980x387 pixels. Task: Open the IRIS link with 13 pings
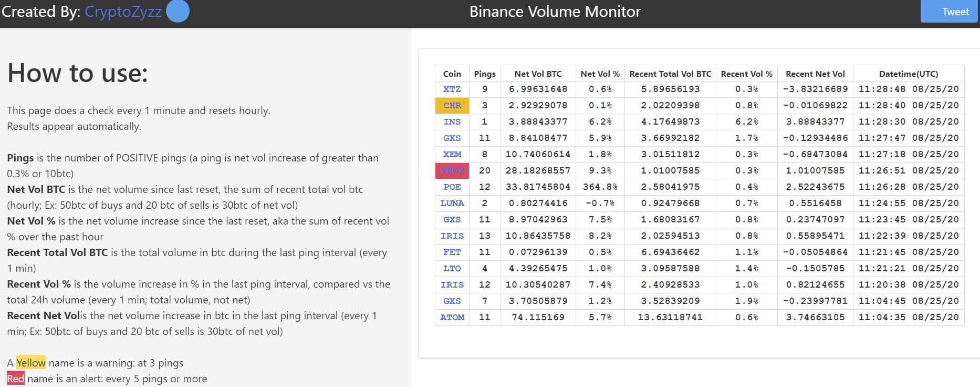tap(452, 236)
